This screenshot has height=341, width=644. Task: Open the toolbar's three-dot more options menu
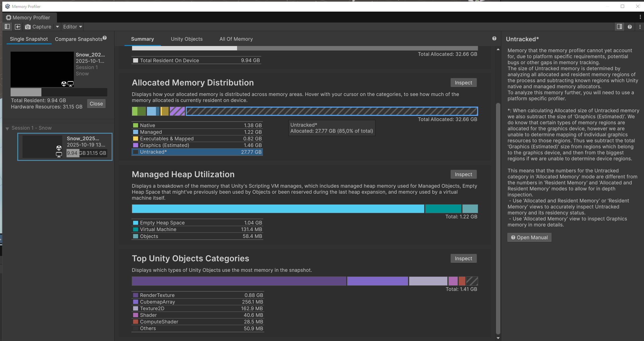640,27
